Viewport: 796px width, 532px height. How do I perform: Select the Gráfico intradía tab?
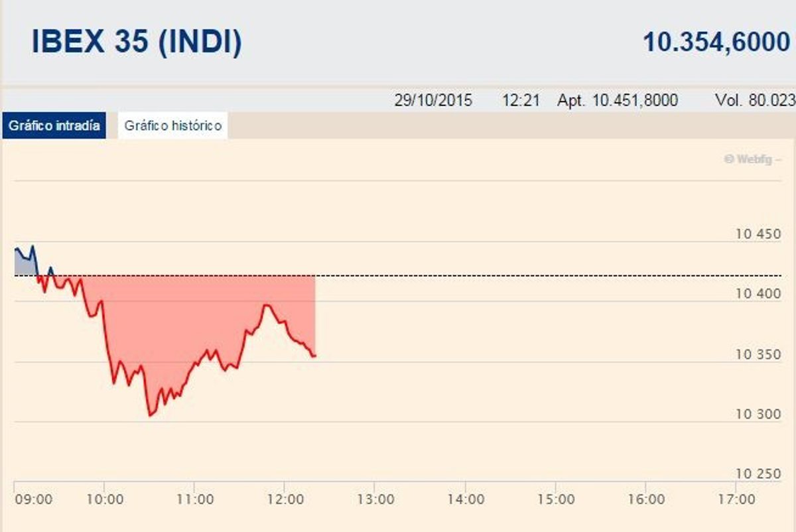coord(54,125)
